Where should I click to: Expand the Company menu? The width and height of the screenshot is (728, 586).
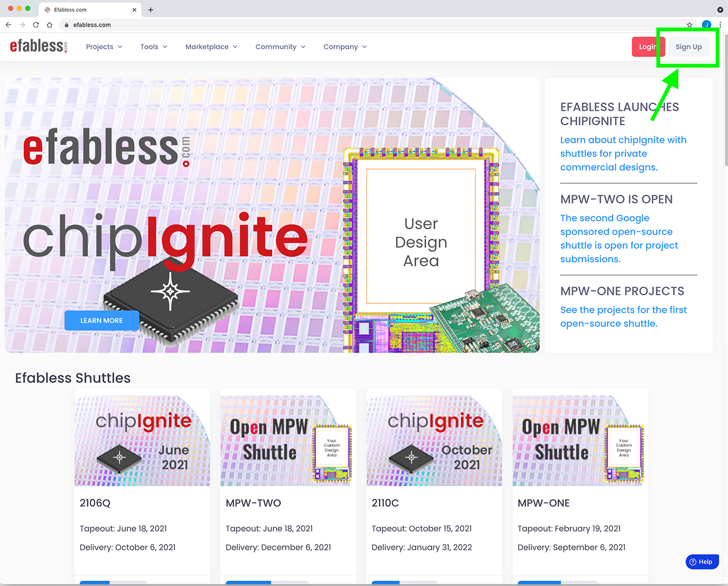pyautogui.click(x=345, y=47)
